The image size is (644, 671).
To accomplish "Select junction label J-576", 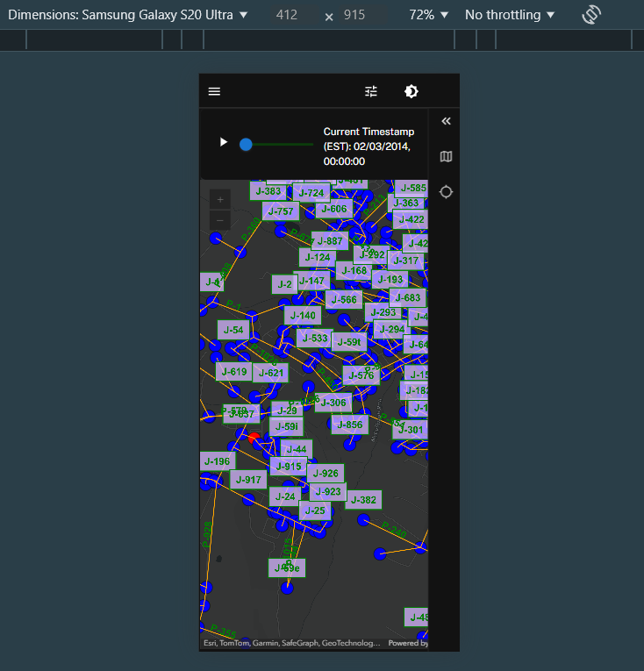I will pyautogui.click(x=361, y=375).
